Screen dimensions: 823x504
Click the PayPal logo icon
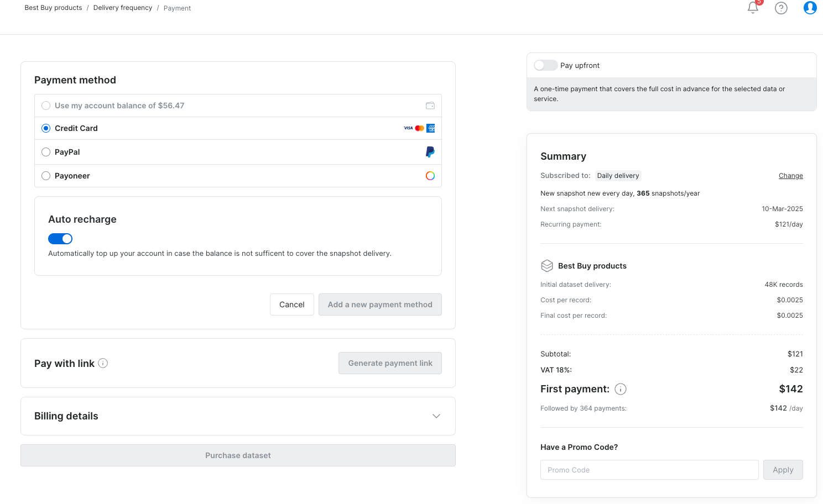click(x=430, y=152)
